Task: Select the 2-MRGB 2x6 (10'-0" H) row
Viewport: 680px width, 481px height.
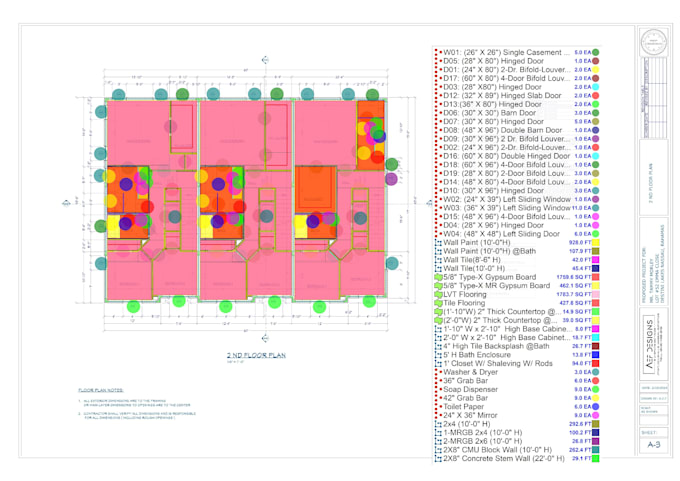Action: point(517,442)
